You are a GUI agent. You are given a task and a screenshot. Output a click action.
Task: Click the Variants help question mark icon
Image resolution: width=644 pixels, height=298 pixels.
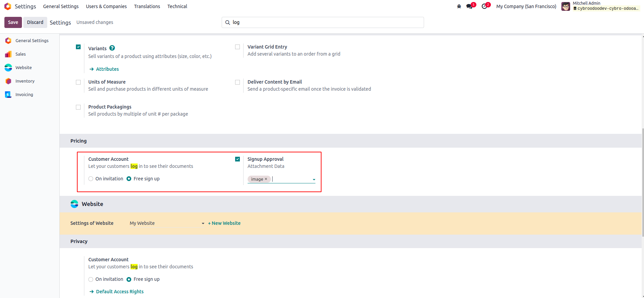pyautogui.click(x=112, y=48)
